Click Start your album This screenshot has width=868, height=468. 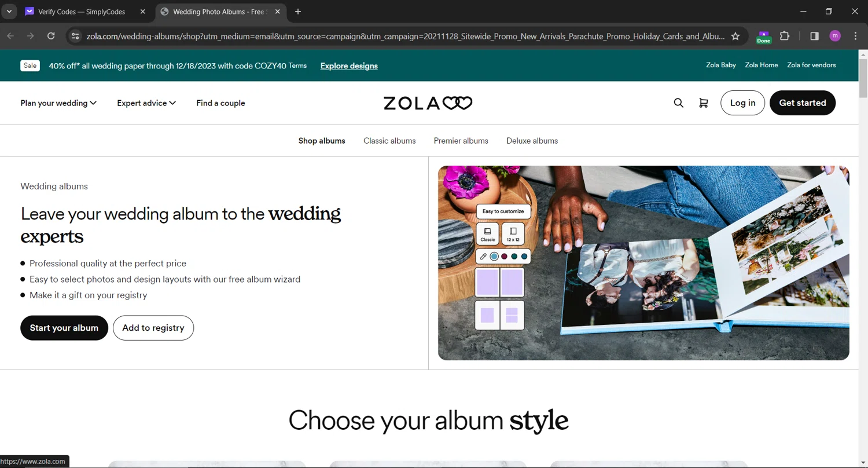64,328
